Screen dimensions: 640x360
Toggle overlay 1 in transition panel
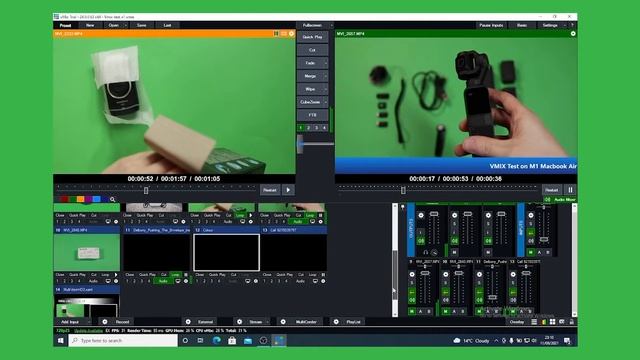tap(301, 128)
